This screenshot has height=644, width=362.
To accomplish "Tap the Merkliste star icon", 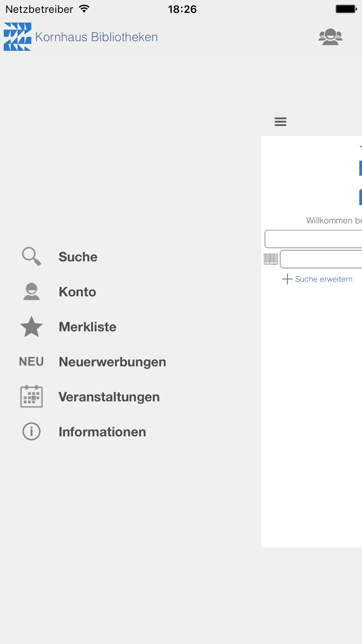I will click(x=31, y=326).
